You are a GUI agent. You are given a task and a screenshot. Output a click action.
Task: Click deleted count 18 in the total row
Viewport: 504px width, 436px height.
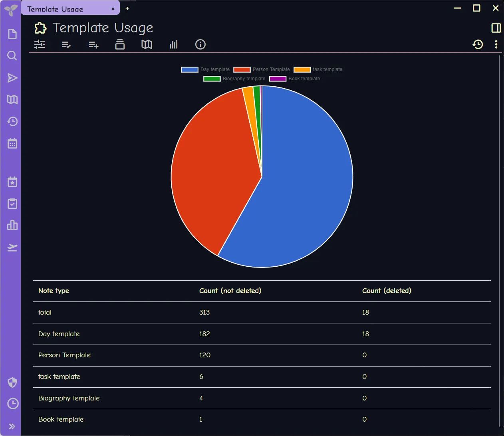coord(365,312)
